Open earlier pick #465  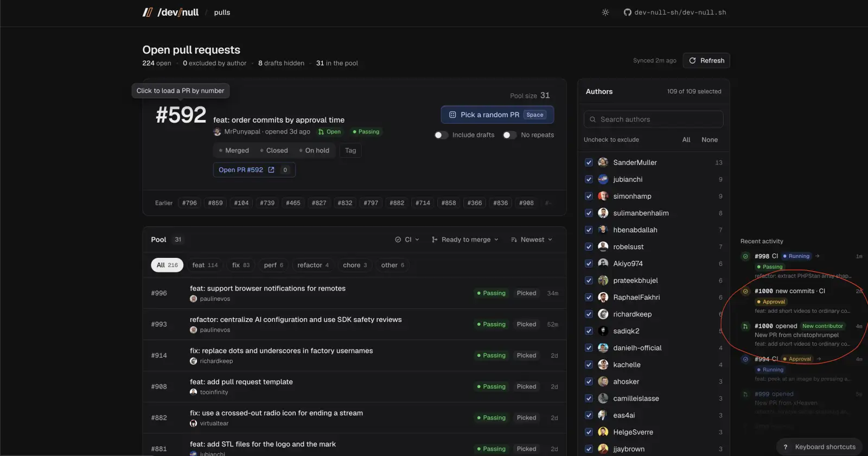[x=293, y=203]
